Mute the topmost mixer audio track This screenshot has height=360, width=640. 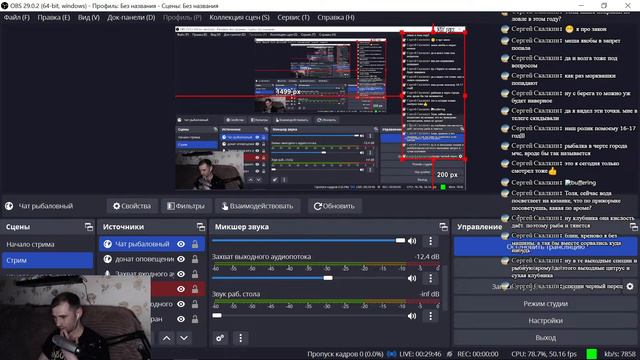(412, 241)
